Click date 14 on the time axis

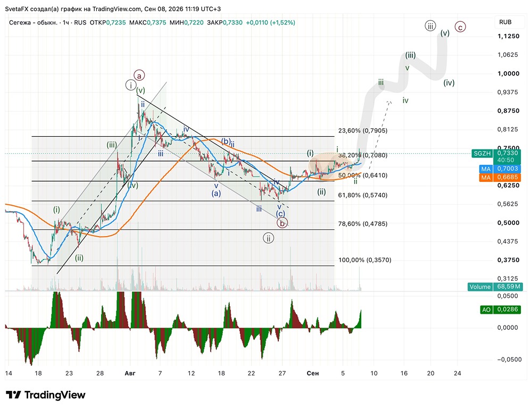tap(9, 373)
